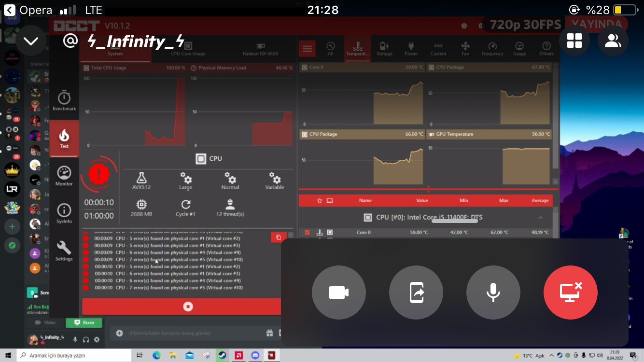Copy the error log with the red copy icon
Viewport: 644px width, 362px height.
click(x=279, y=237)
